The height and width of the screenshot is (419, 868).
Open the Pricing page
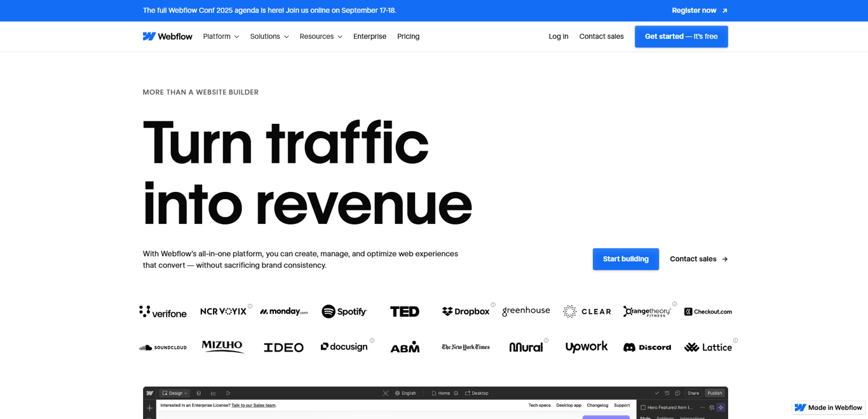click(x=408, y=36)
